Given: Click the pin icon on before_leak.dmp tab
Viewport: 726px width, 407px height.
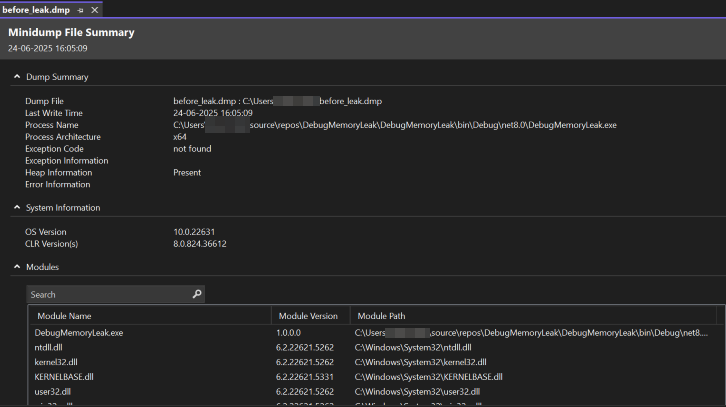Looking at the screenshot, I should 80,9.
